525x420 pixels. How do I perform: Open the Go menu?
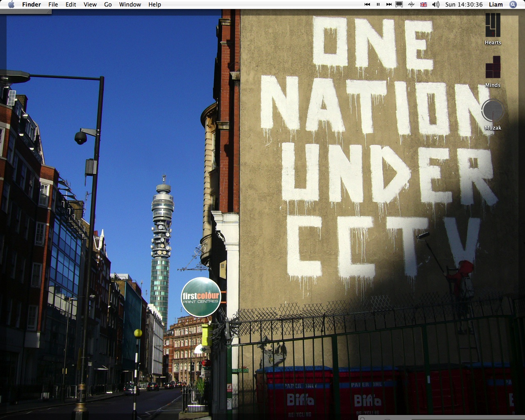point(108,5)
